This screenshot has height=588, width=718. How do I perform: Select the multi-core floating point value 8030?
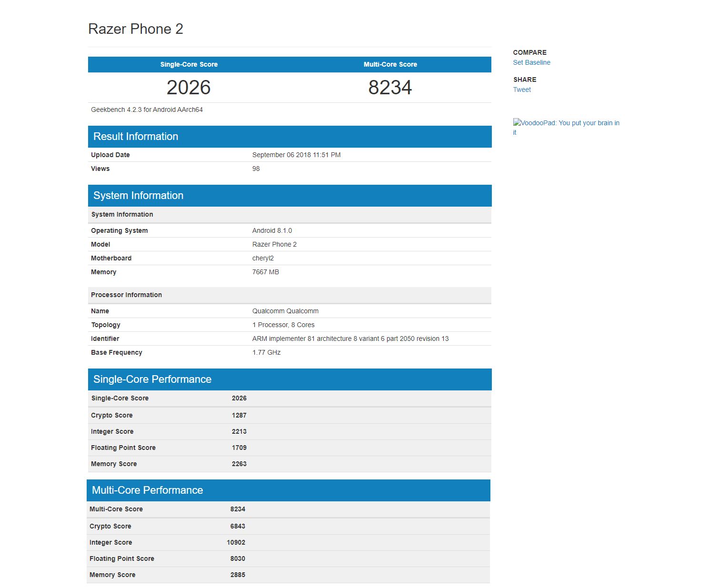(238, 558)
